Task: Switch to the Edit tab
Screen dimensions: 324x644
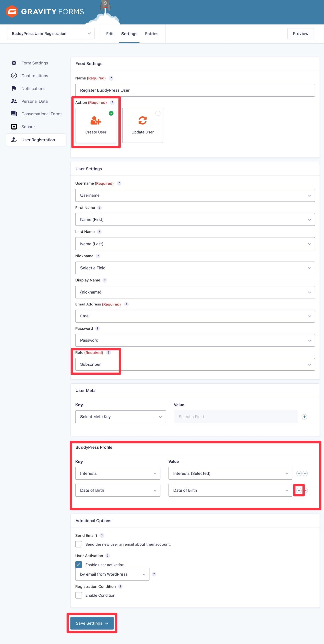Action: point(110,34)
